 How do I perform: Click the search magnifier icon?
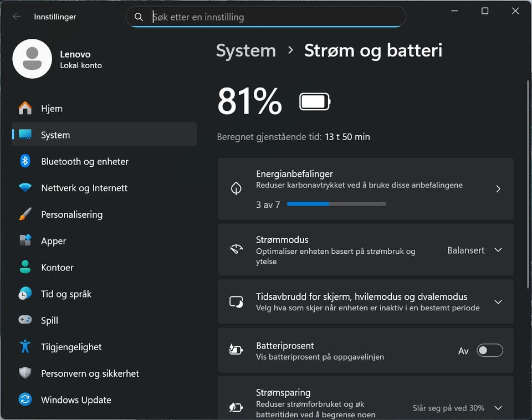(139, 17)
